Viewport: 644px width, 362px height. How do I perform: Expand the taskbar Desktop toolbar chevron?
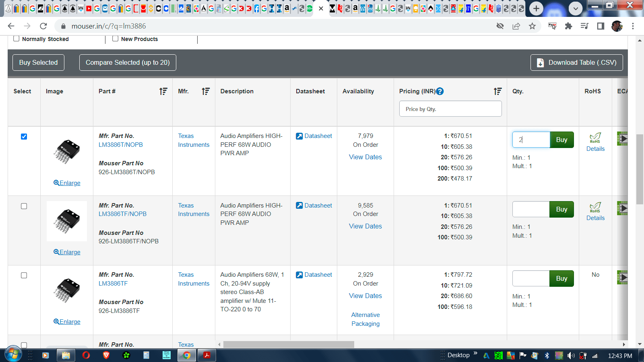click(475, 354)
